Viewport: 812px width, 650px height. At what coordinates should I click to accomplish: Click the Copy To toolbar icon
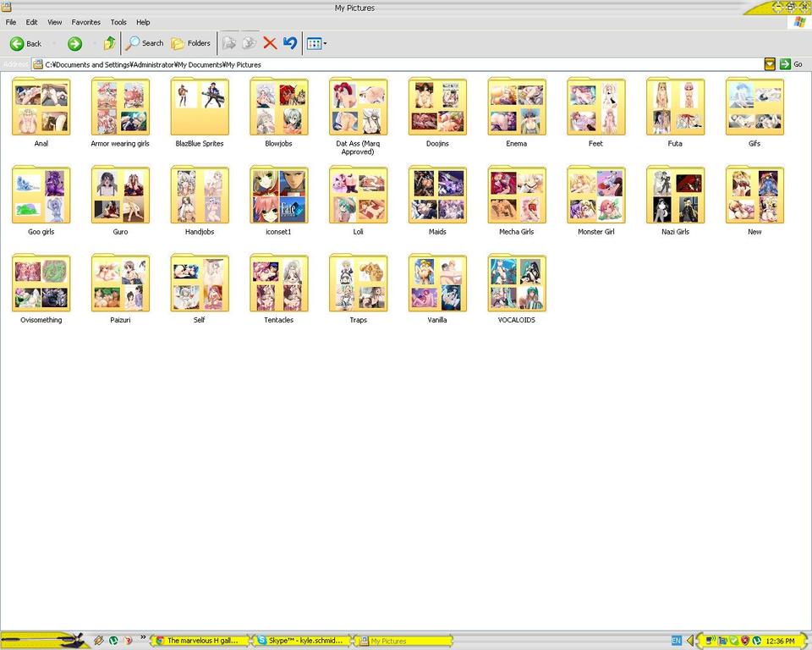249,43
